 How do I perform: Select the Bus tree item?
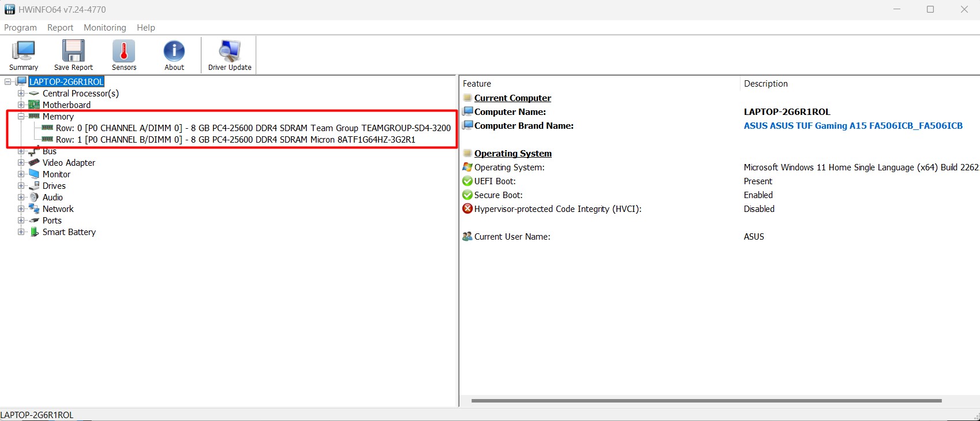50,151
